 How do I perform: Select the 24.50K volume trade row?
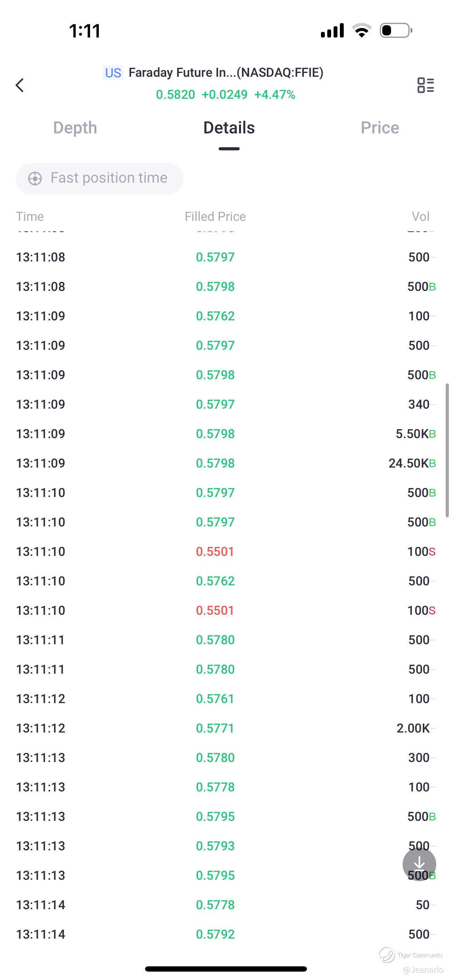226,463
